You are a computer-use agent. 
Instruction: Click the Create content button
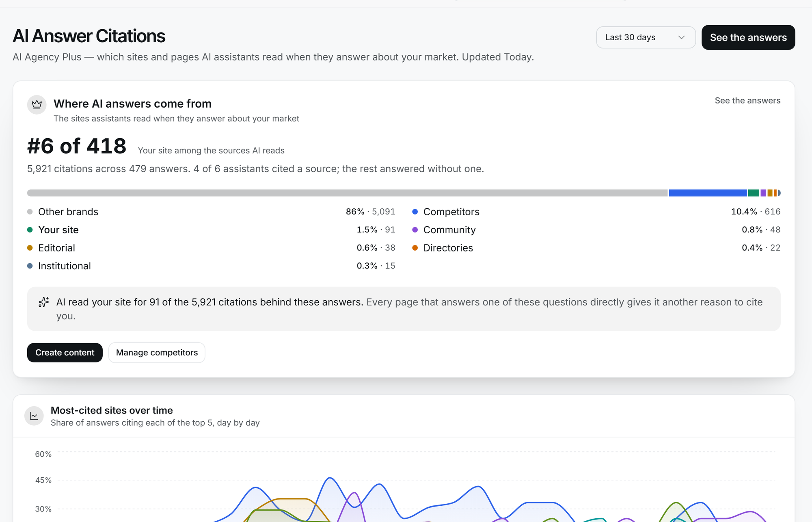[65, 353]
